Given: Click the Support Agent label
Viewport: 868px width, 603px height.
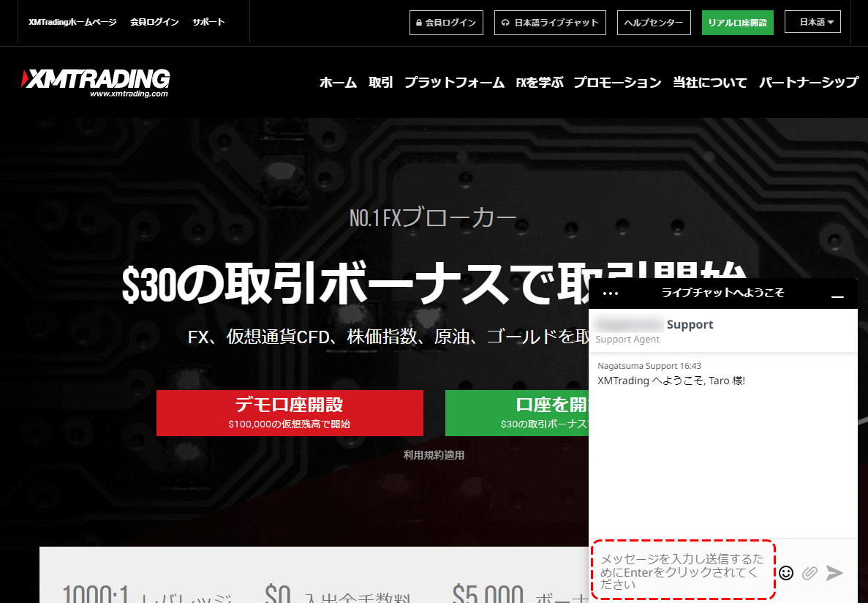Looking at the screenshot, I should [x=627, y=340].
